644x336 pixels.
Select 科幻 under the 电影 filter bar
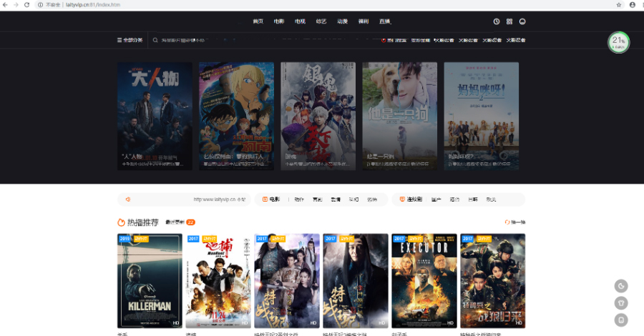coord(353,199)
